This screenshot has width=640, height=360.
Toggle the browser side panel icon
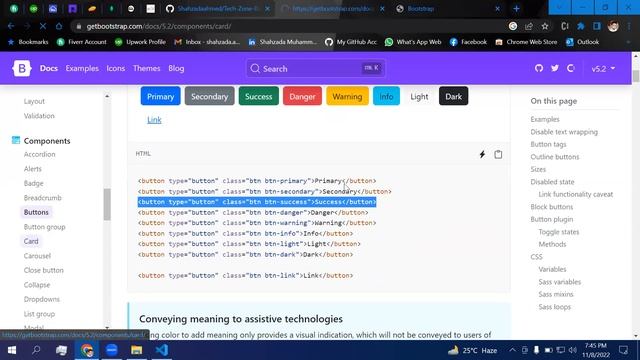[597, 26]
